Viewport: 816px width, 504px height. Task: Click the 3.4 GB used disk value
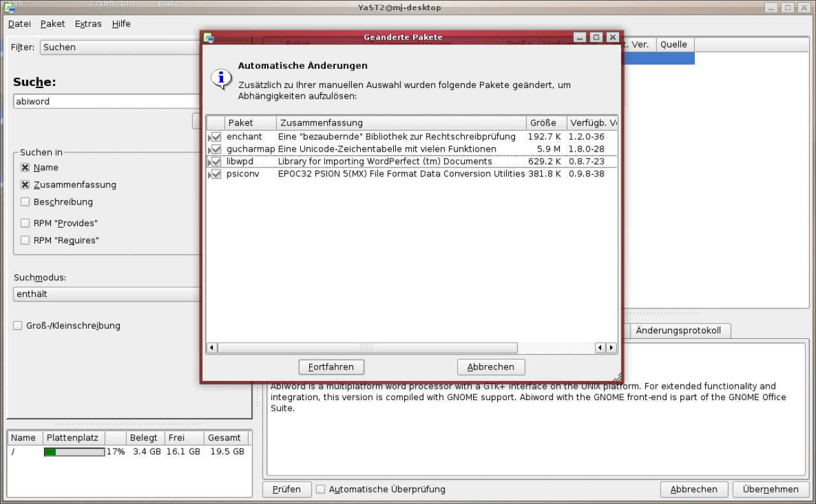[147, 452]
